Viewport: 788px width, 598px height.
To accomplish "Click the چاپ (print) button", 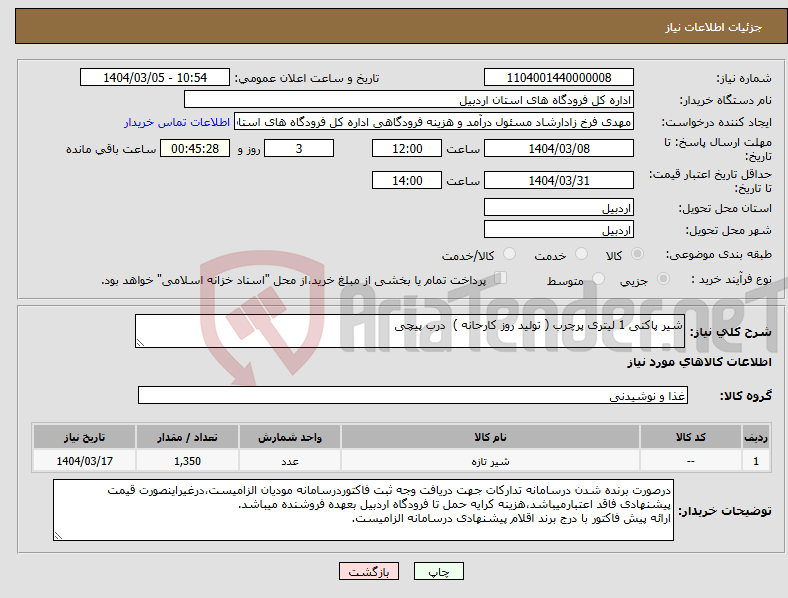I will point(438,571).
